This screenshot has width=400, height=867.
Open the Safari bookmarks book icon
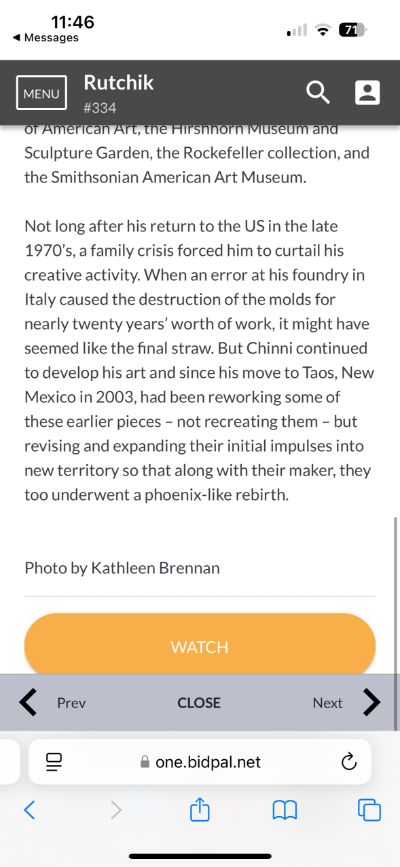click(x=285, y=811)
